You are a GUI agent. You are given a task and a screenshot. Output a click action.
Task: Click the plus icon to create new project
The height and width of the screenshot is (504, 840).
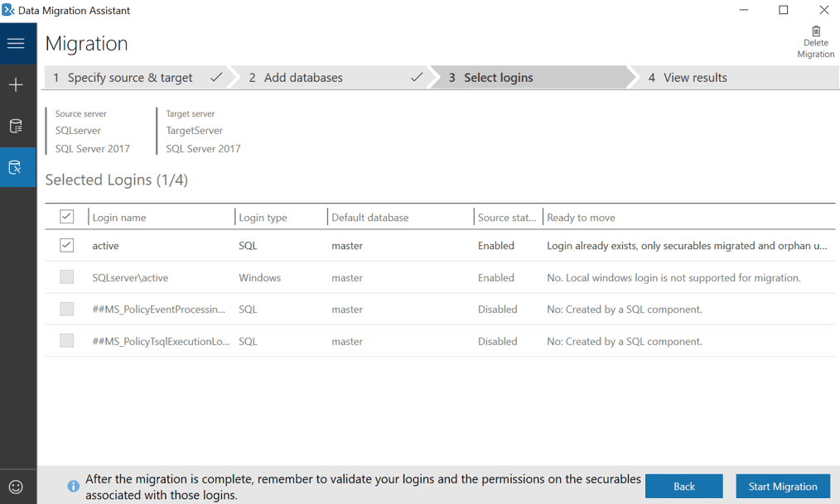coord(16,84)
